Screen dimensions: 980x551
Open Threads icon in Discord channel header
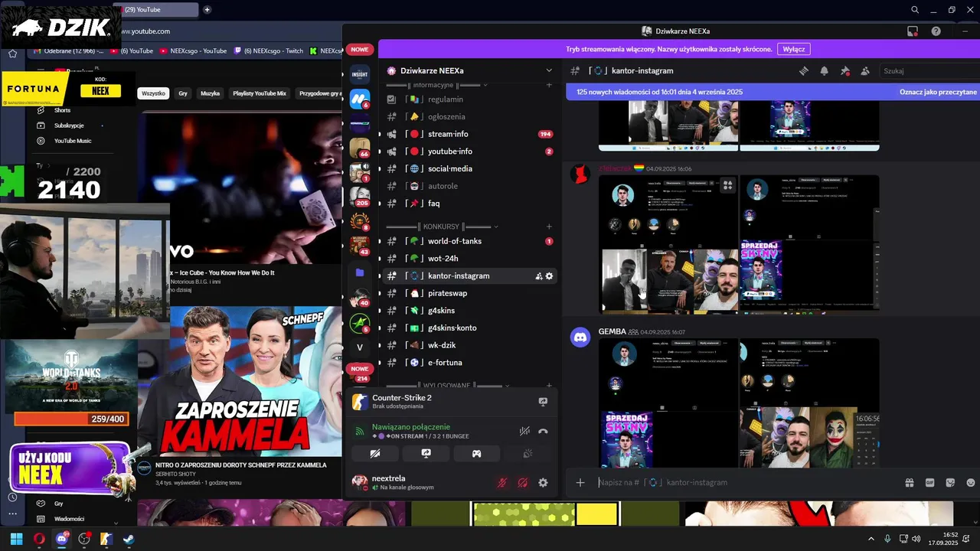804,70
